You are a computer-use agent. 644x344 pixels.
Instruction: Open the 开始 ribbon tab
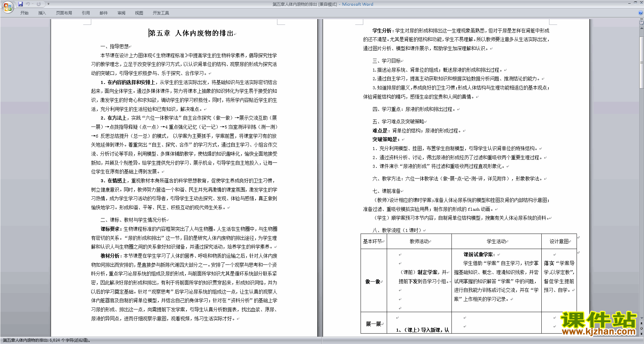coord(24,13)
